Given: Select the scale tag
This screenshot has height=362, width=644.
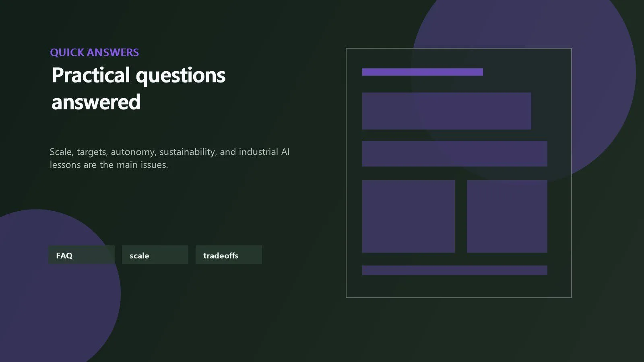Looking at the screenshot, I should [x=155, y=255].
